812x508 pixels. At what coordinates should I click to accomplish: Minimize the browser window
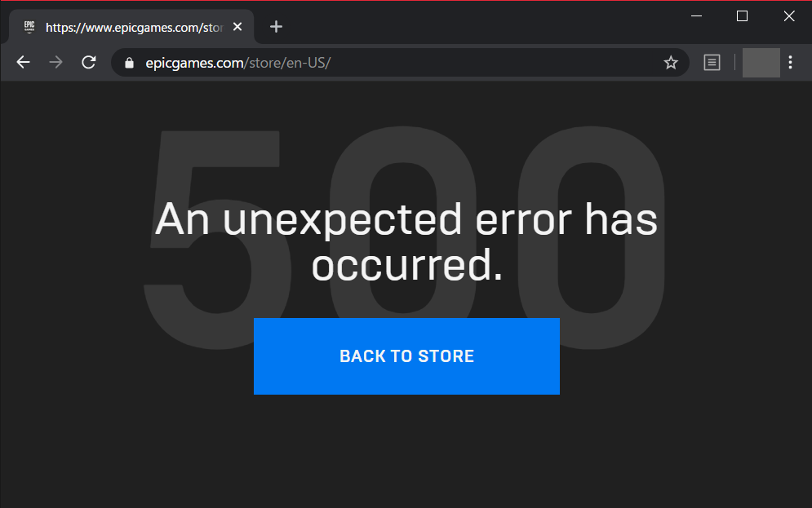696,16
